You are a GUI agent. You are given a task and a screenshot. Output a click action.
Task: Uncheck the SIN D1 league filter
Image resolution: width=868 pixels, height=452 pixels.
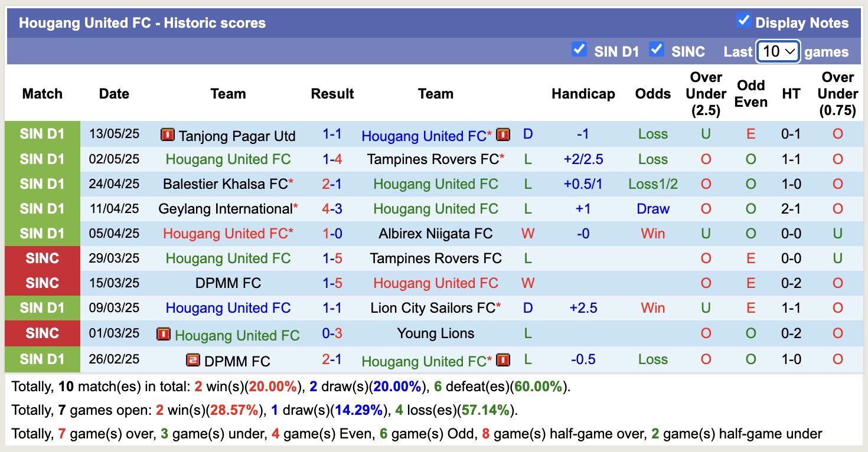point(579,50)
